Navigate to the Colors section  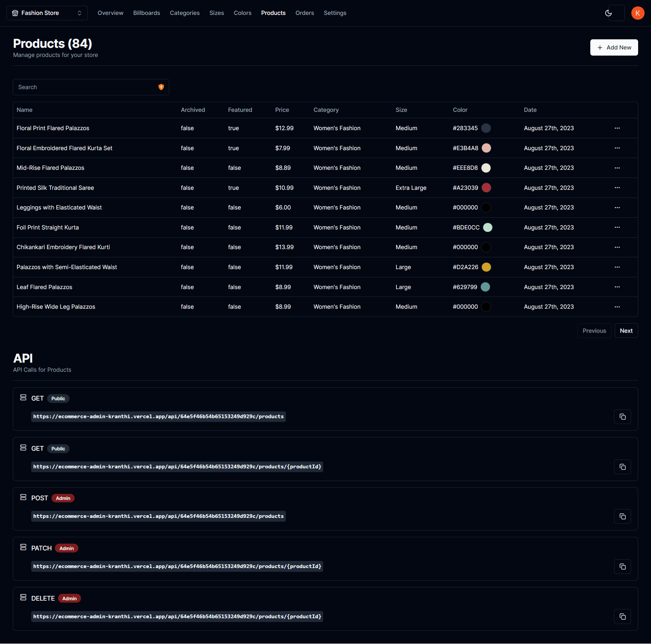click(242, 13)
